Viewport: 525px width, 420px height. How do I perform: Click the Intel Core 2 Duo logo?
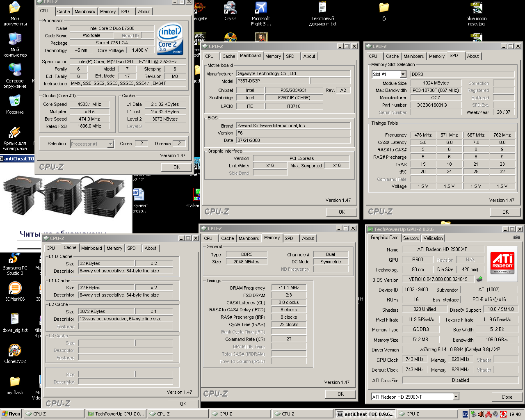coord(170,39)
